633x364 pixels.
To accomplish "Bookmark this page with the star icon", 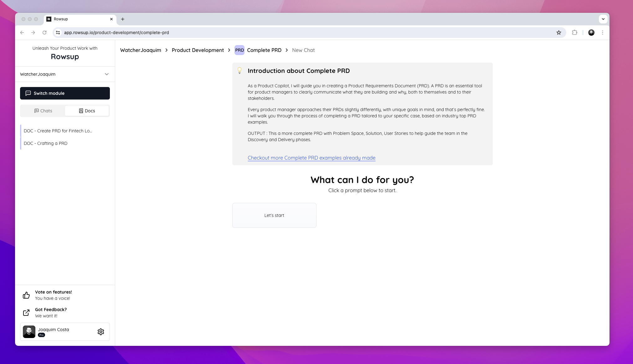I will click(x=558, y=33).
